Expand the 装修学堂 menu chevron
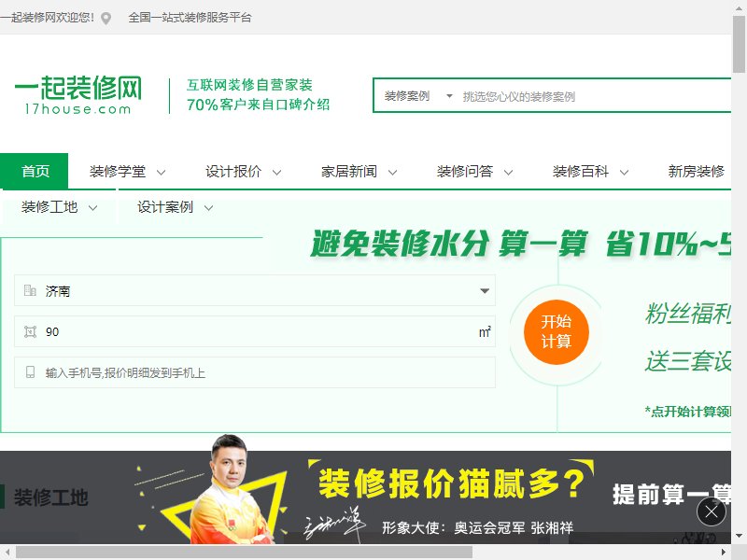The image size is (747, 560). pyautogui.click(x=161, y=173)
